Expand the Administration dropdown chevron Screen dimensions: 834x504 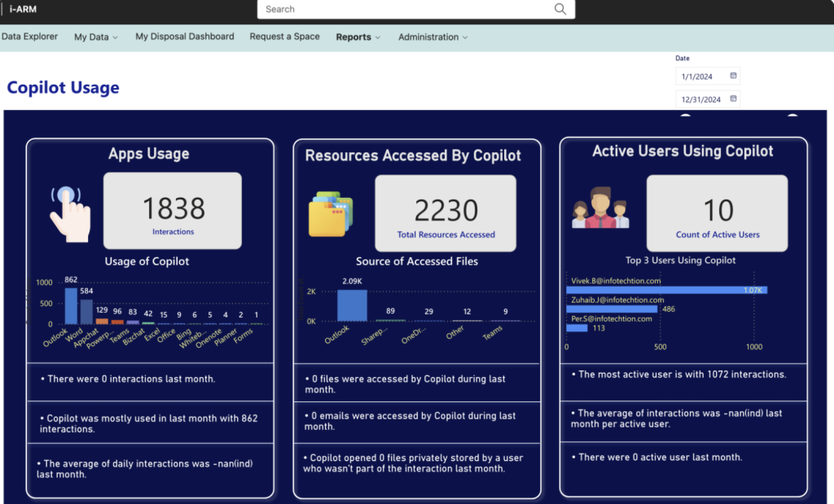(x=465, y=37)
